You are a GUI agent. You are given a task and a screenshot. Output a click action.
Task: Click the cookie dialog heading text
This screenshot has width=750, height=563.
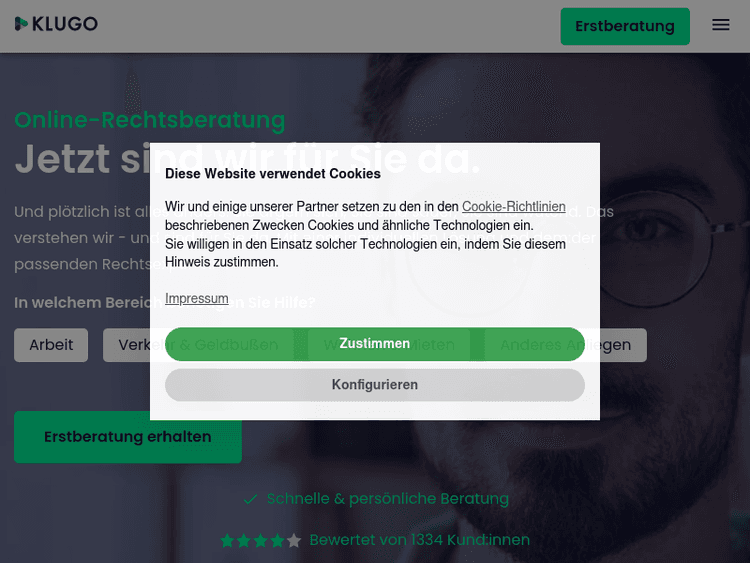pos(273,174)
